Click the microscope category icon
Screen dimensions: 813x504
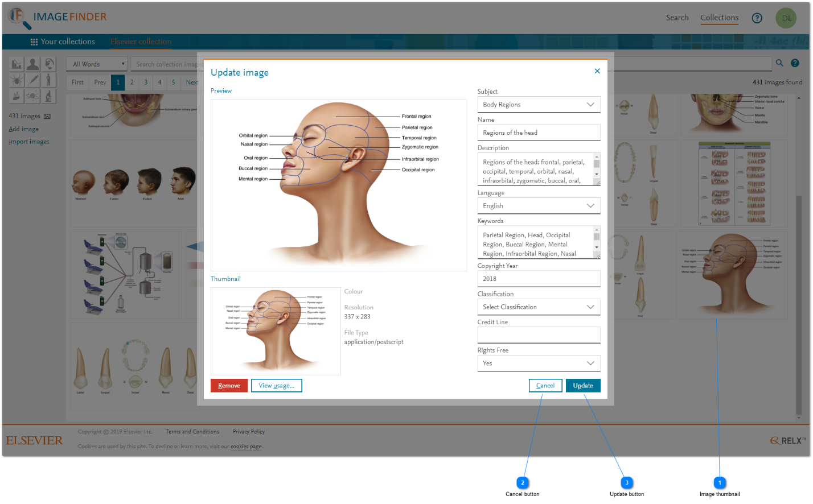point(49,96)
